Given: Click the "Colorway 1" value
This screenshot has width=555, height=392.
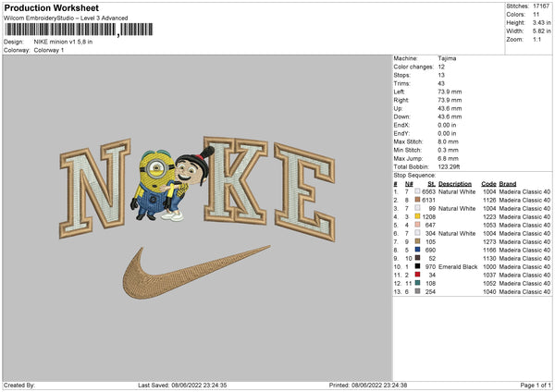Looking at the screenshot, I should click(x=49, y=50).
